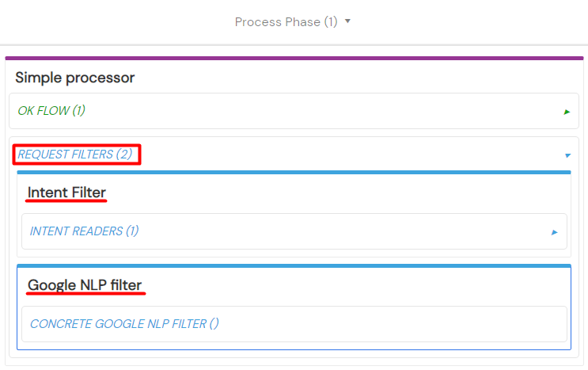Click the REQUEST FILTERS section header row
The image size is (588, 370).
pyautogui.click(x=294, y=154)
